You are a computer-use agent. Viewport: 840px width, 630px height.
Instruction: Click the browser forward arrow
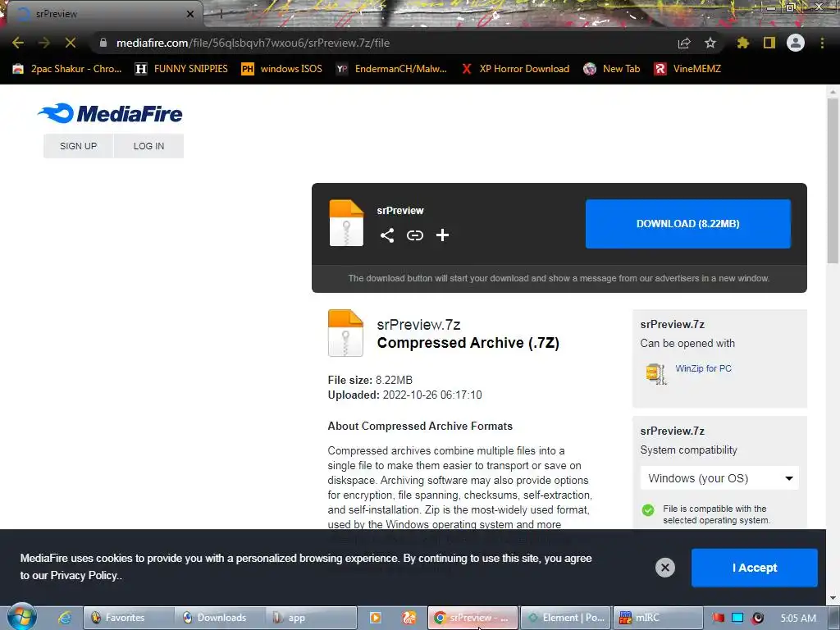[44, 43]
